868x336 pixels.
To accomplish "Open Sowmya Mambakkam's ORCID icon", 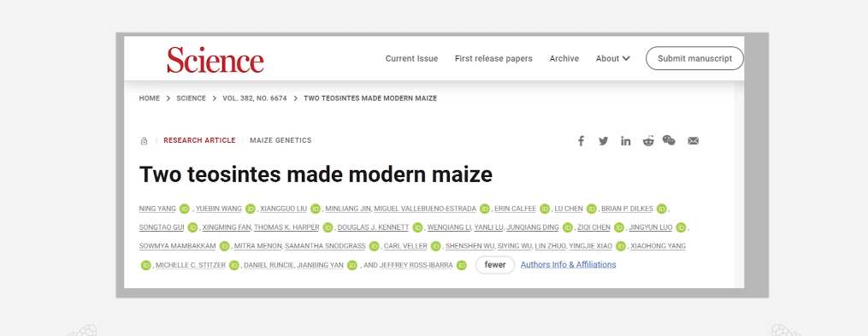I will pos(224,246).
